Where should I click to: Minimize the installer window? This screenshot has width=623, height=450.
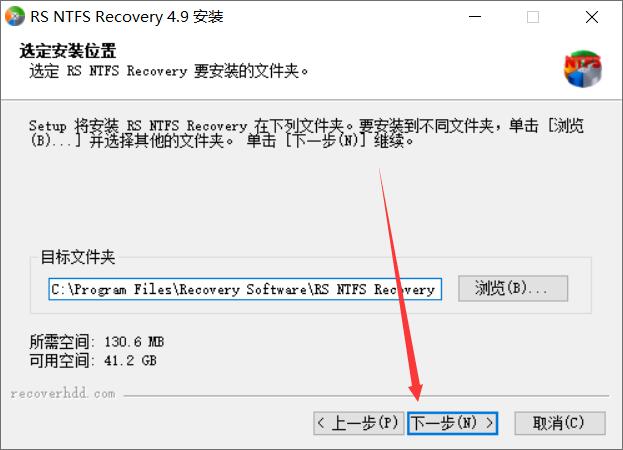click(x=475, y=17)
